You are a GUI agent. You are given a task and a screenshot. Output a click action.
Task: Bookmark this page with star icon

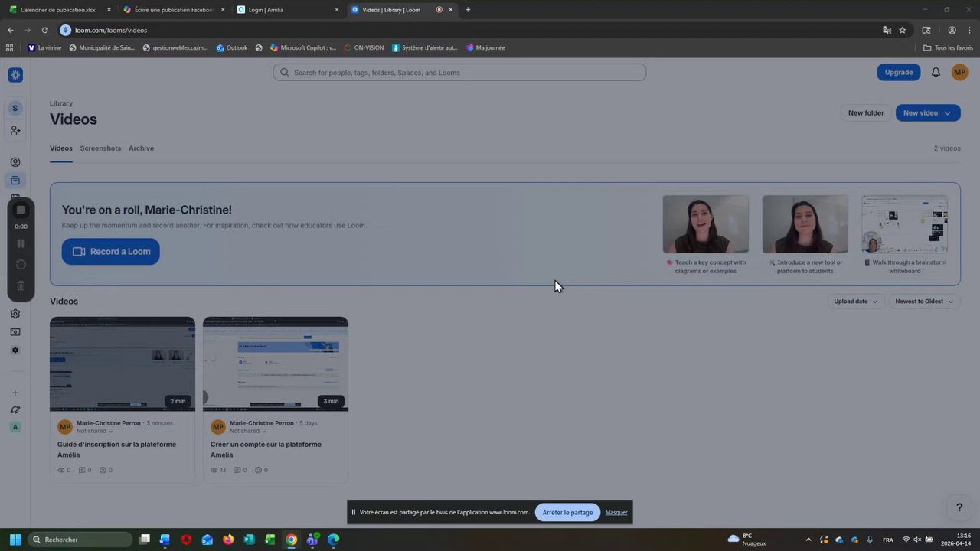click(903, 30)
